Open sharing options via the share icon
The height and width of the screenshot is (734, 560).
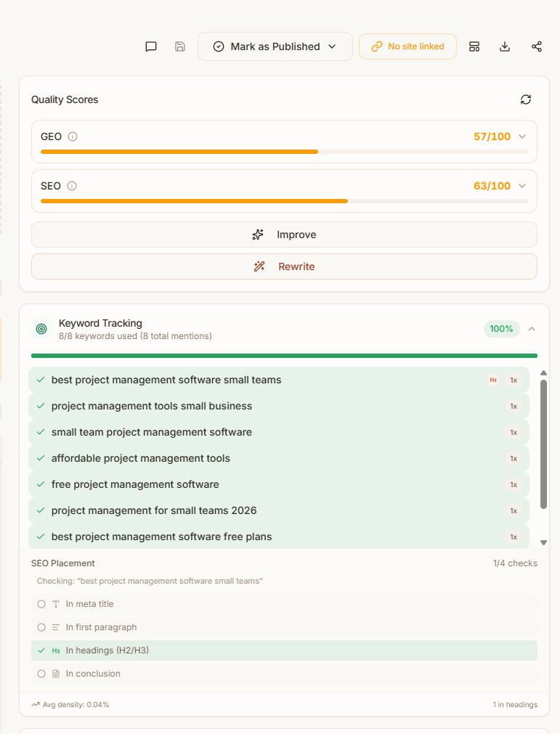(536, 46)
